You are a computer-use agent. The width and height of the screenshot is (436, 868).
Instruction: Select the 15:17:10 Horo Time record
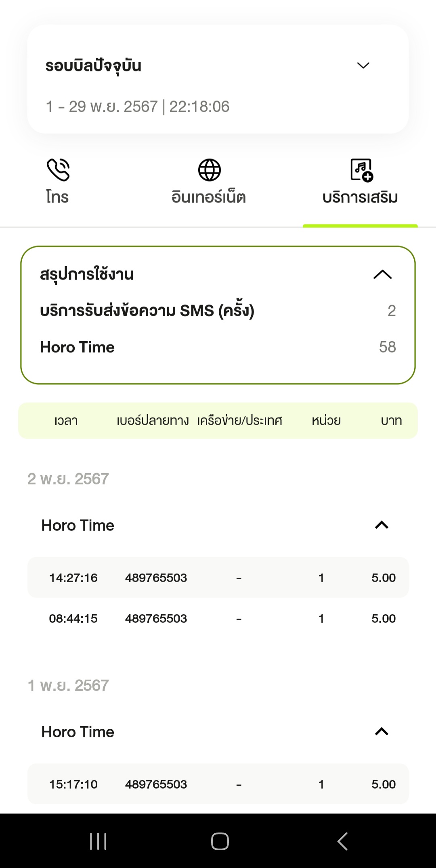click(x=218, y=784)
